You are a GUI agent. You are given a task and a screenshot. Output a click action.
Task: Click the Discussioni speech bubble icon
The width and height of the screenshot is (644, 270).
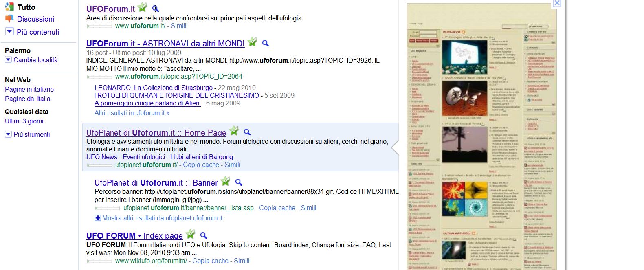pos(9,19)
